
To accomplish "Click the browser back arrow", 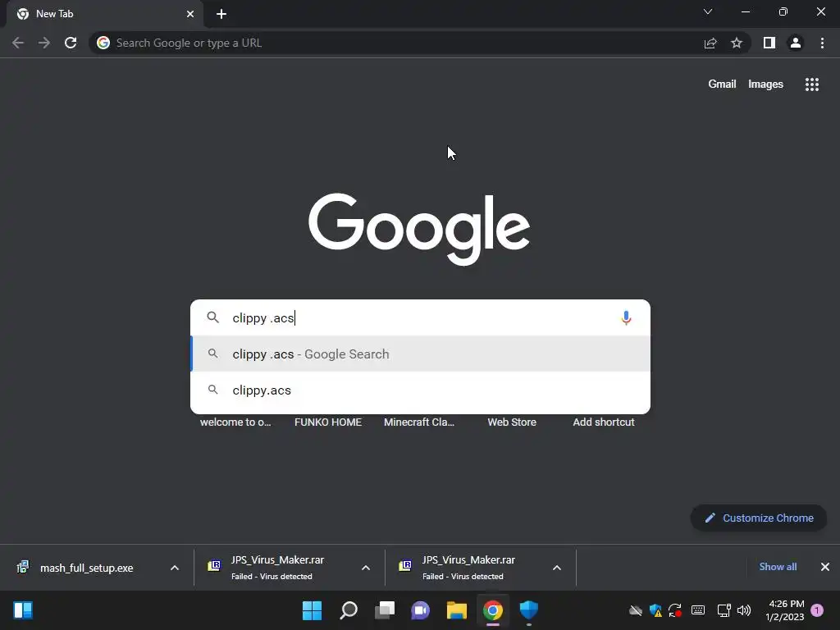I will coord(18,43).
